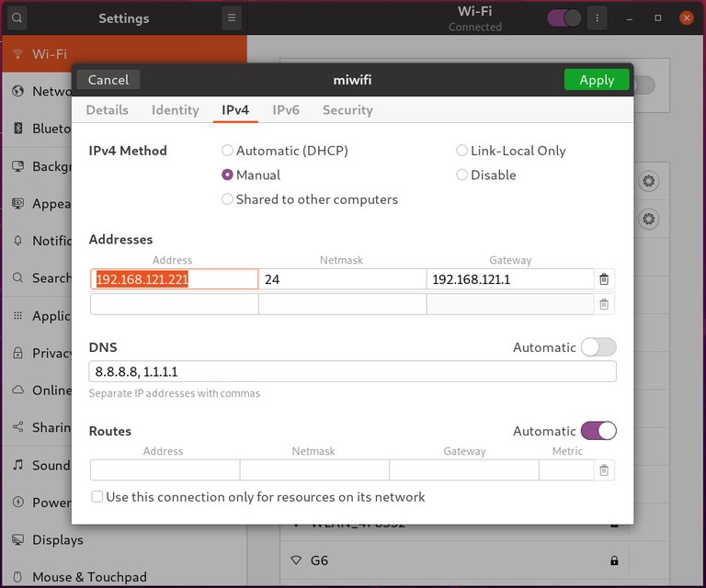Click trash icon on empty address row

pyautogui.click(x=604, y=304)
